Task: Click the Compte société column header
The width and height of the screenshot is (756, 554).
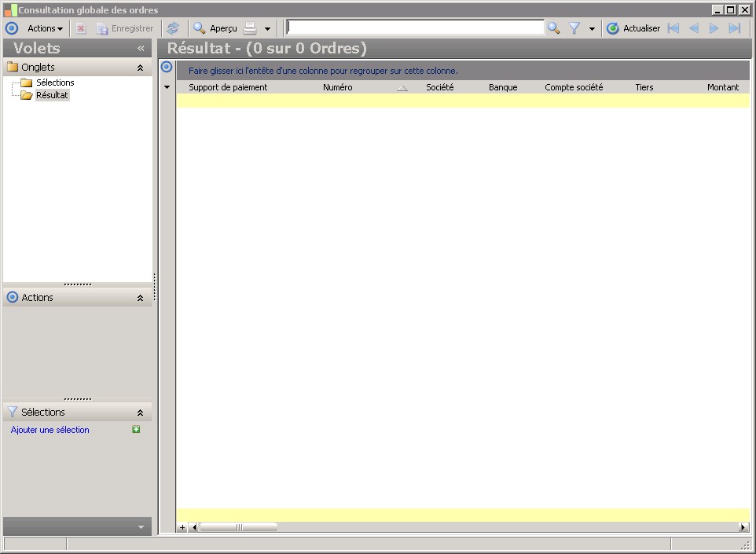Action: [574, 87]
